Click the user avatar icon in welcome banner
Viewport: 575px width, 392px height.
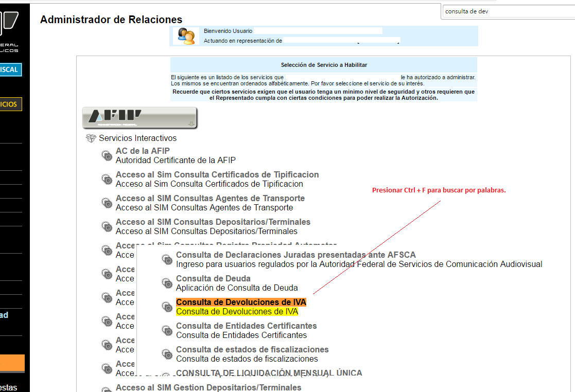pyautogui.click(x=186, y=36)
